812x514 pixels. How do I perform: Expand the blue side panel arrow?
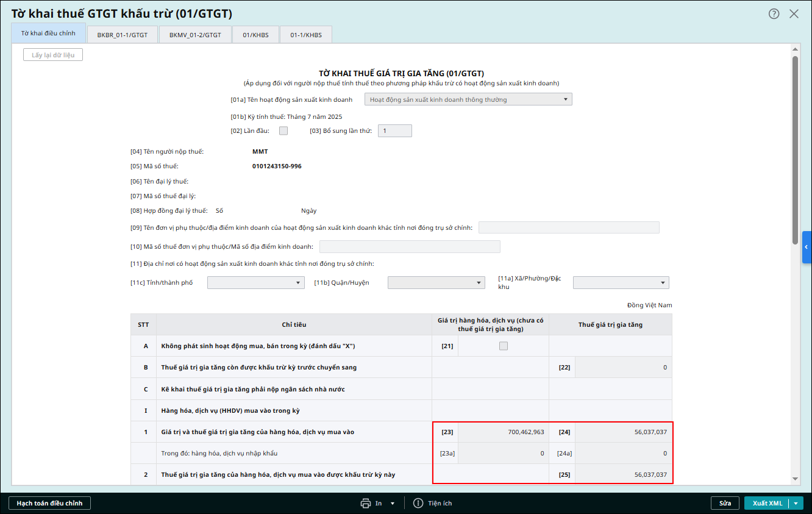coord(807,247)
